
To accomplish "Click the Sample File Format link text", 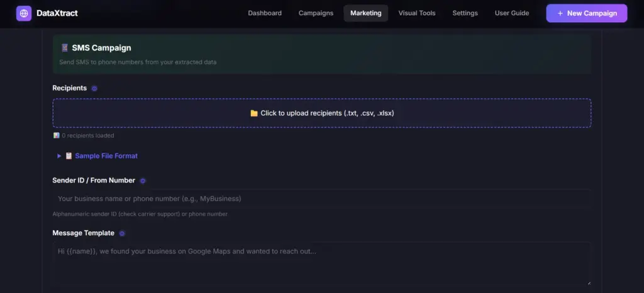I will [106, 156].
